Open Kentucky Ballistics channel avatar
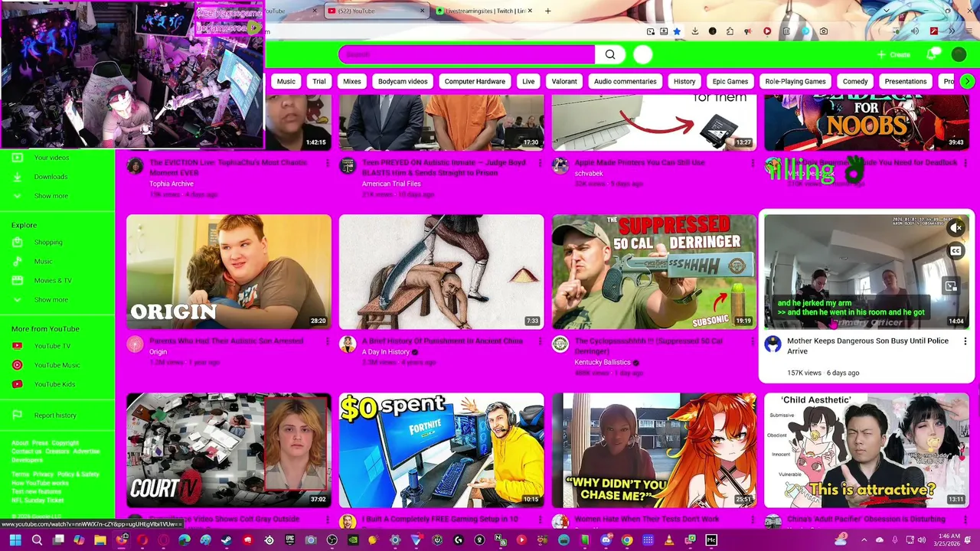980x551 pixels. pyautogui.click(x=560, y=344)
